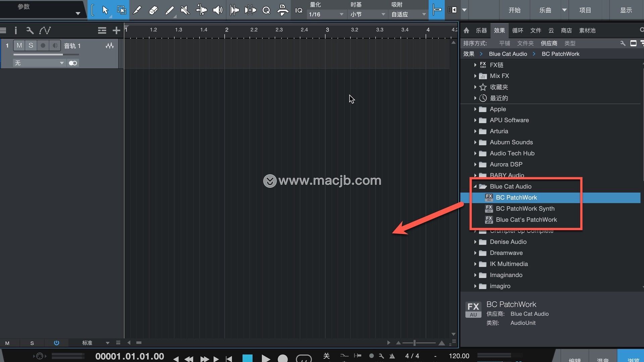This screenshot has height=362, width=644.
Task: Toggle the blue power icon at bottom
Action: [x=56, y=343]
